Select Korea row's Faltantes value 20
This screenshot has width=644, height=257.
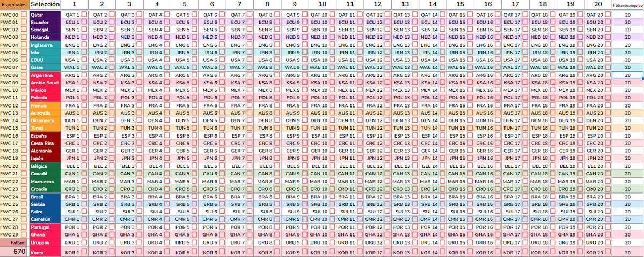627,253
